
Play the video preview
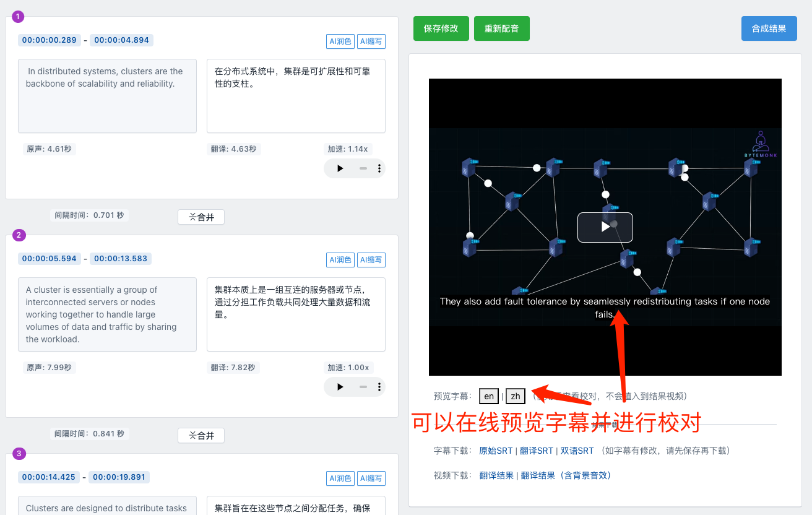point(605,227)
